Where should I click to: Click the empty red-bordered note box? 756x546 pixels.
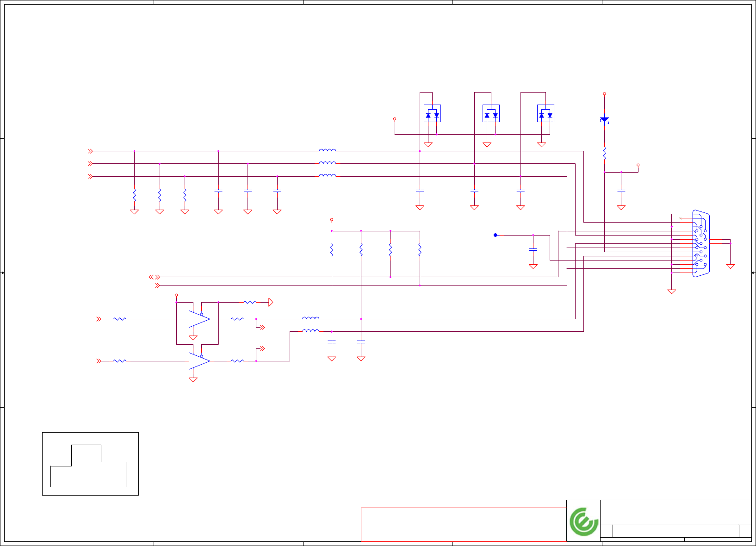(464, 525)
